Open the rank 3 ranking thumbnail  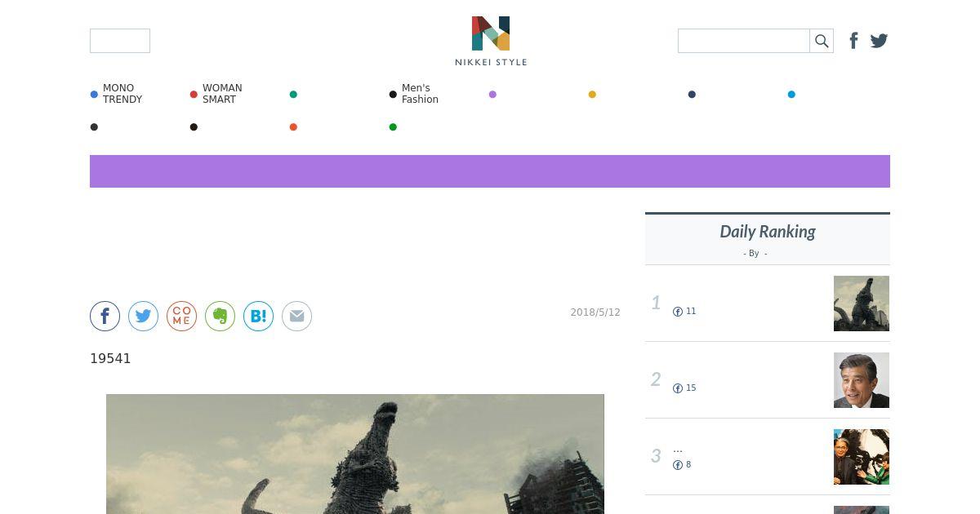point(862,457)
